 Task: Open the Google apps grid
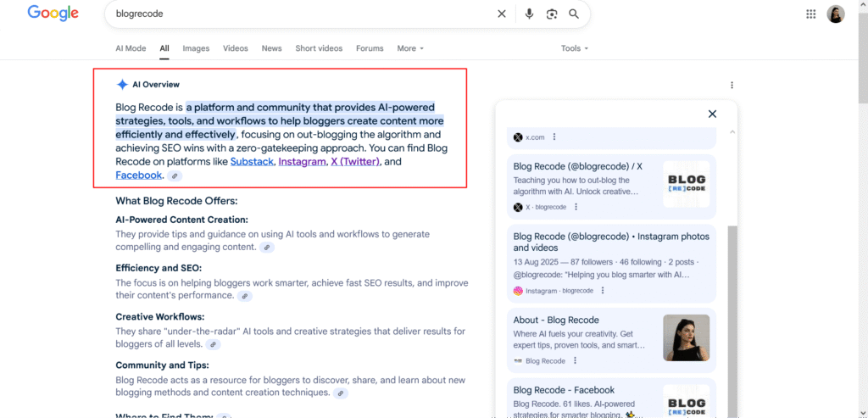[x=810, y=14]
